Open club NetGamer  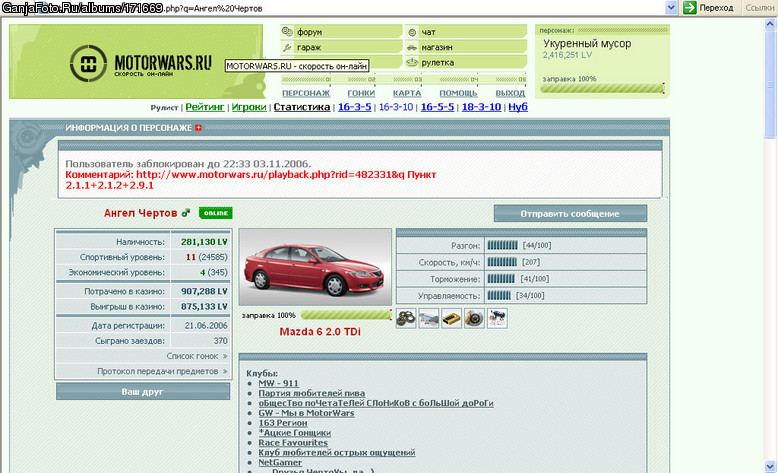(280, 463)
